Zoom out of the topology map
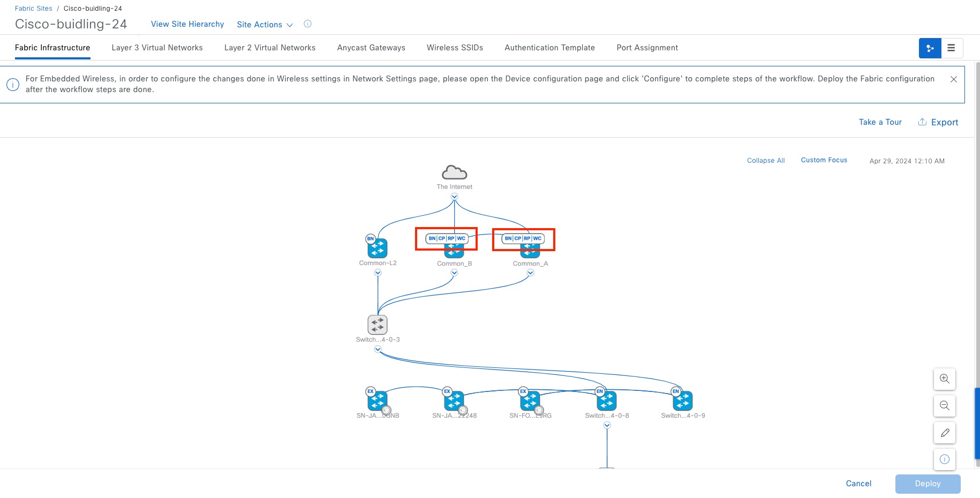The height and width of the screenshot is (498, 980). [945, 405]
